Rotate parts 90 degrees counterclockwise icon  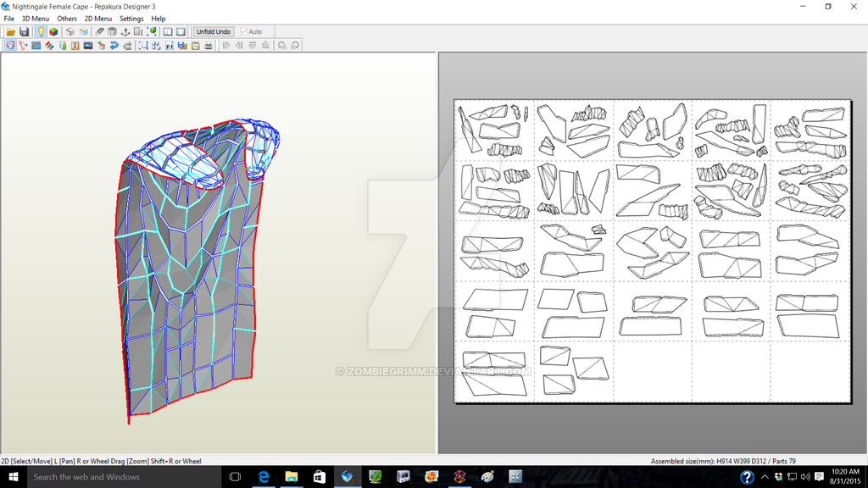pos(282,46)
